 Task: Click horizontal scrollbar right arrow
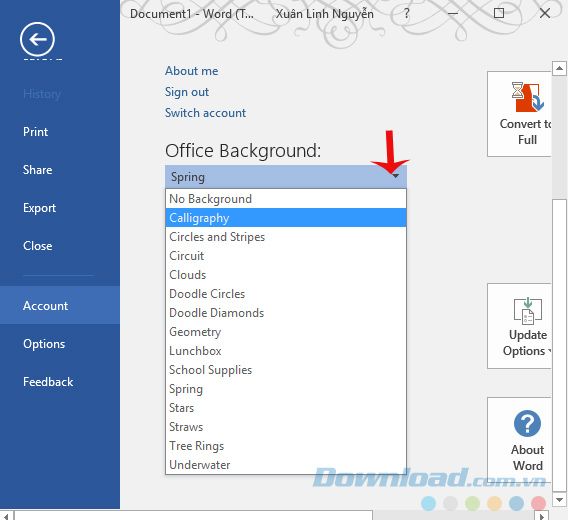542,516
